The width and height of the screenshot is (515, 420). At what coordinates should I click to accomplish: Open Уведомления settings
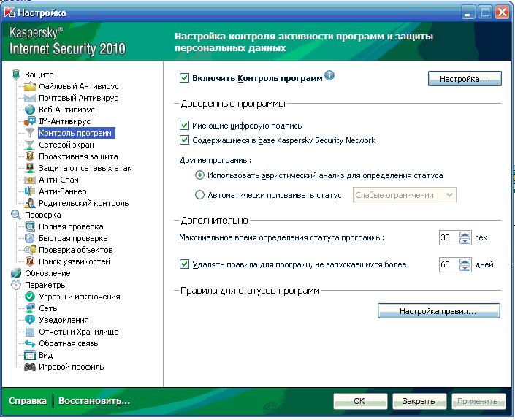(64, 320)
